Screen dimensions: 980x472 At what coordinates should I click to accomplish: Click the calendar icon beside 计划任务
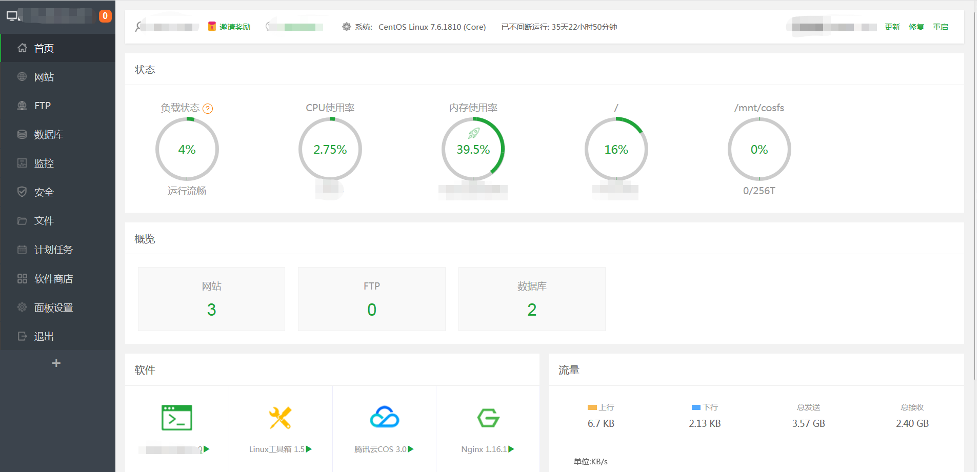(22, 250)
